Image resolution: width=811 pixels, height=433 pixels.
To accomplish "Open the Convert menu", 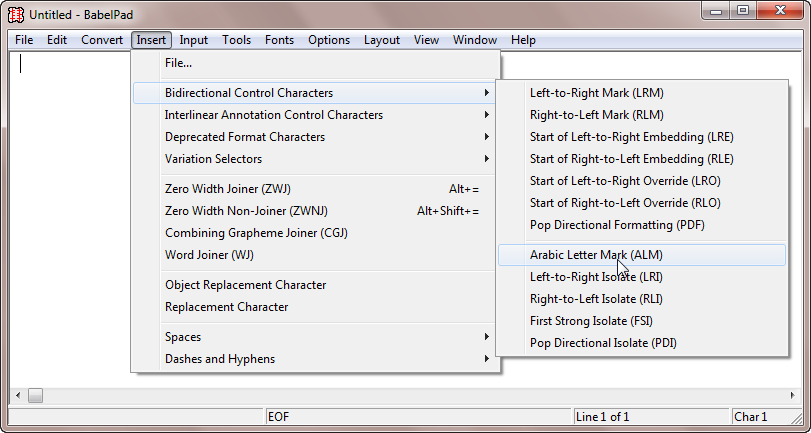I will click(102, 40).
